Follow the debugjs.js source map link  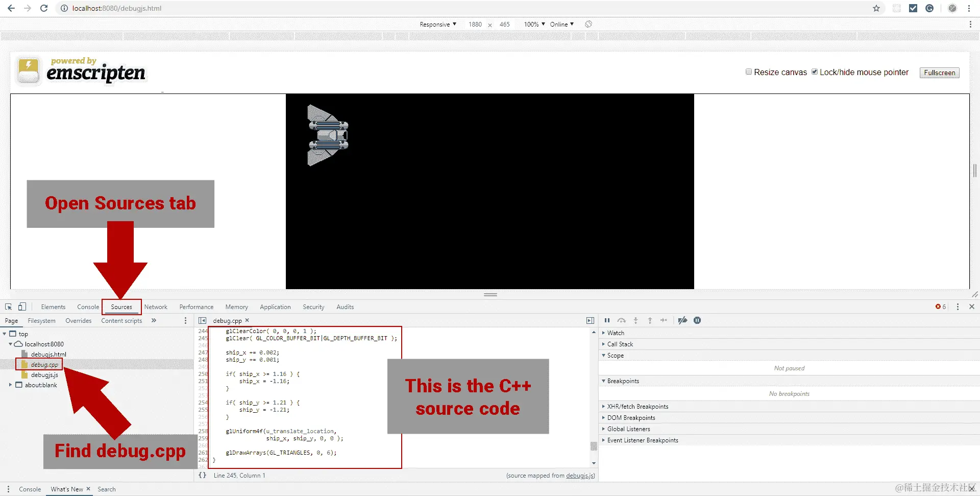pos(579,475)
